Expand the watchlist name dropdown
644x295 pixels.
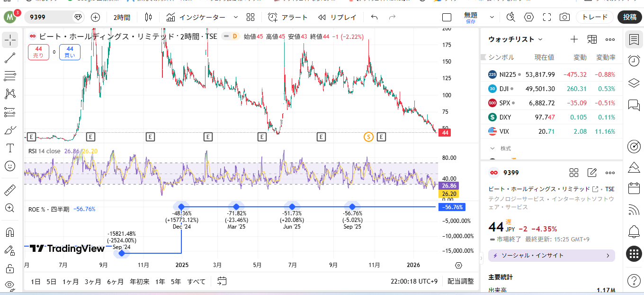tap(540, 39)
